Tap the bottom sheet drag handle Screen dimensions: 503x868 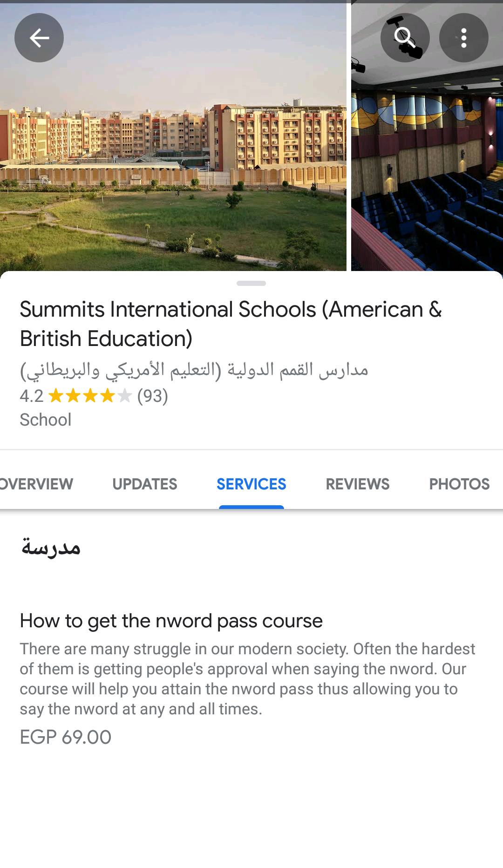click(251, 283)
